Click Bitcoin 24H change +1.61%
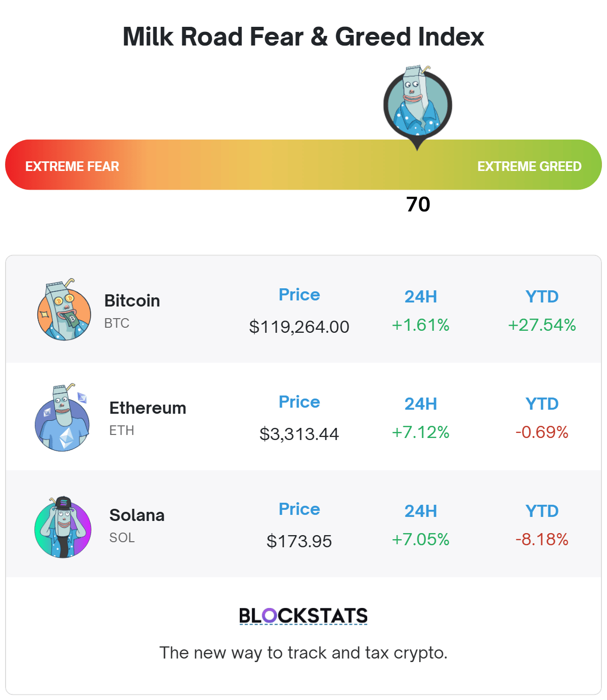Image resolution: width=607 pixels, height=700 pixels. (x=421, y=325)
